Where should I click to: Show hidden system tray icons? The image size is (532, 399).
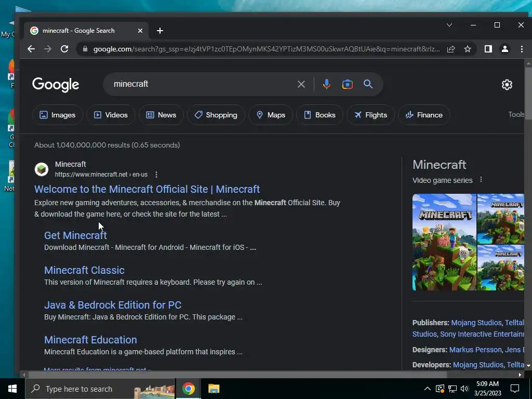[428, 389]
